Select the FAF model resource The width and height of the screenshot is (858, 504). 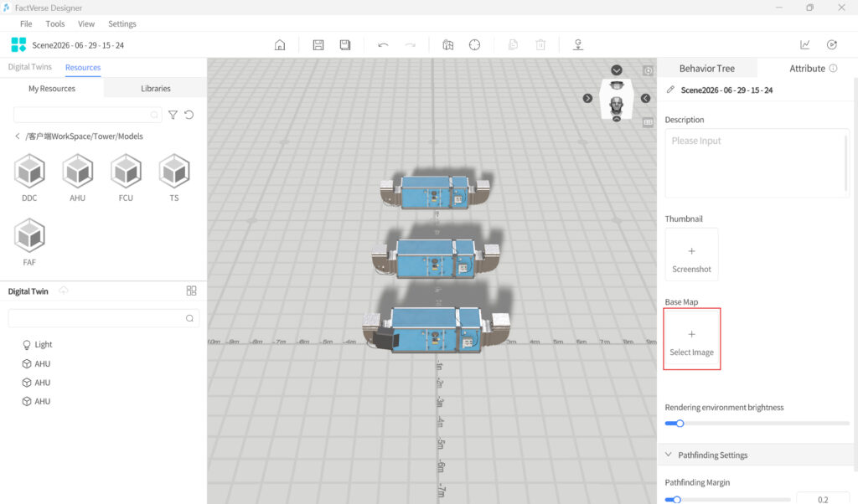29,242
